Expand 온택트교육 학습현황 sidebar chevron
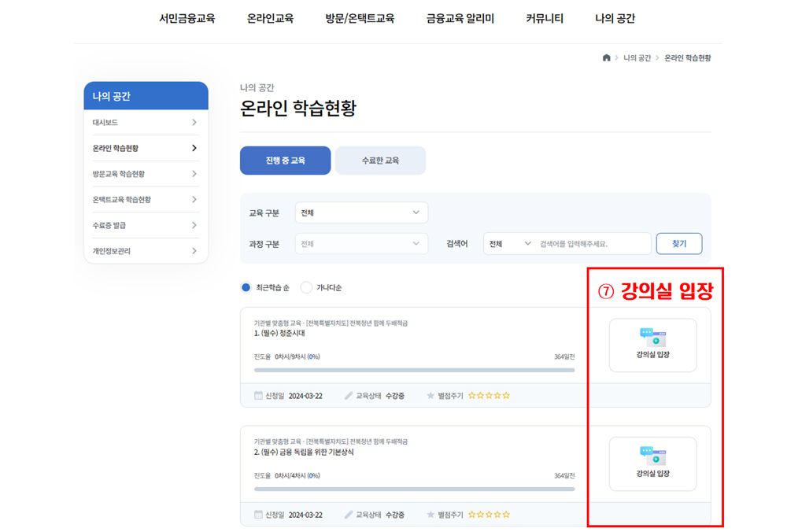This screenshot has height=532, width=787. [194, 199]
